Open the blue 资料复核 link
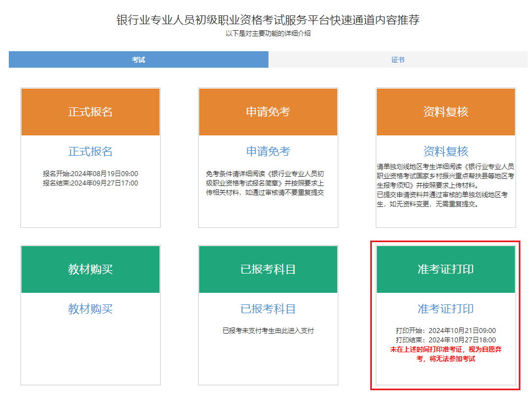 tap(446, 151)
